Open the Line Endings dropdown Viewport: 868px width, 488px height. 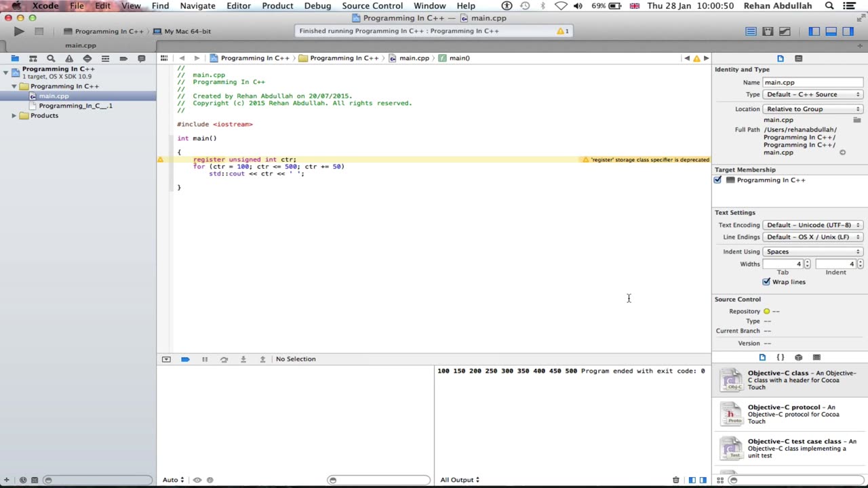pos(812,237)
